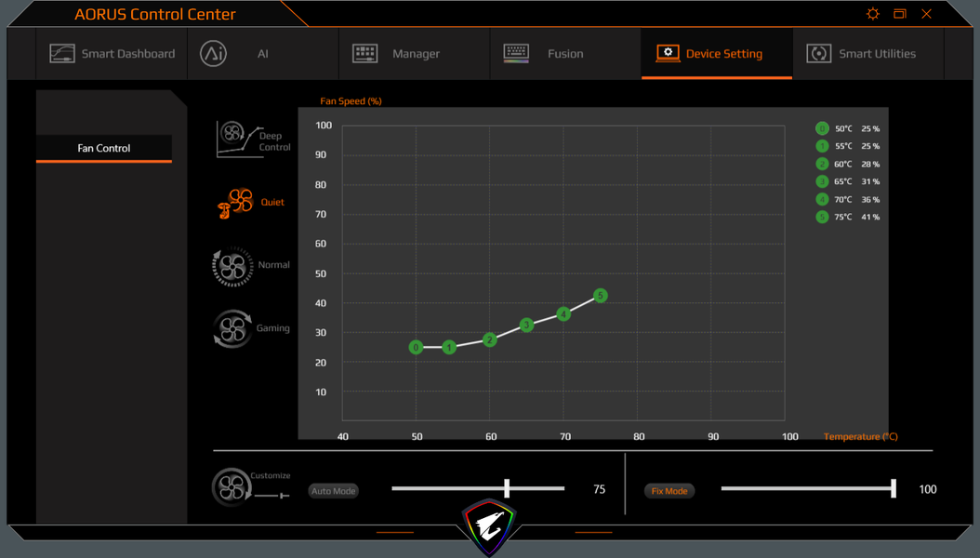Viewport: 980px width, 558px height.
Task: Select the Device Setting tab
Action: 717,54
